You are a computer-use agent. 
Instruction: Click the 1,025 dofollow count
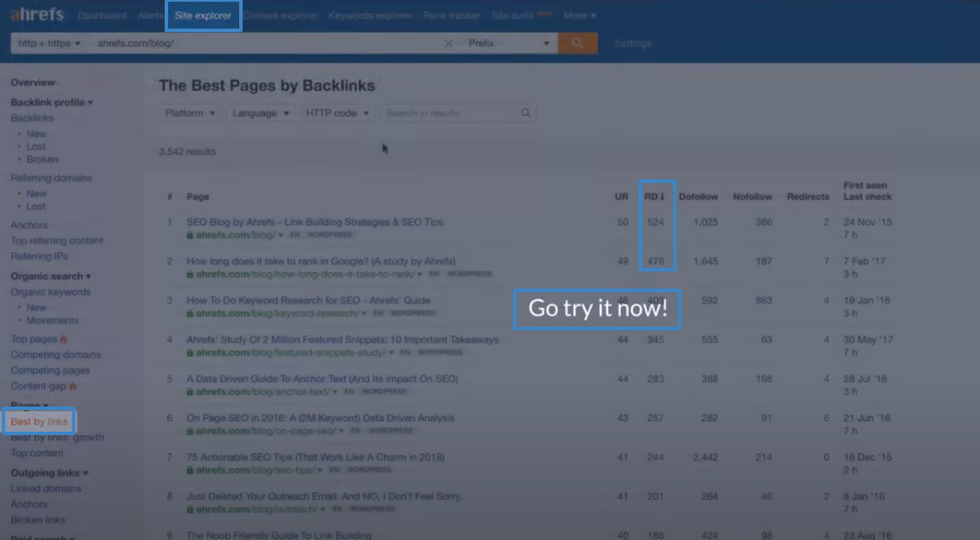pyautogui.click(x=705, y=223)
